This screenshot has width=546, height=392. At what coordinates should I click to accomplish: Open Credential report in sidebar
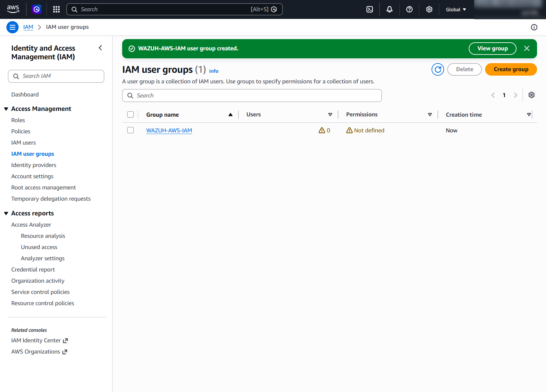33,270
